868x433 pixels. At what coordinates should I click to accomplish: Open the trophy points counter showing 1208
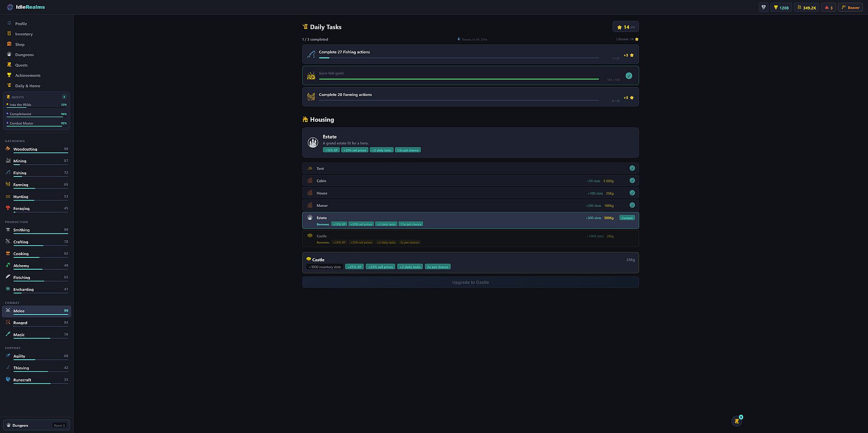[781, 8]
